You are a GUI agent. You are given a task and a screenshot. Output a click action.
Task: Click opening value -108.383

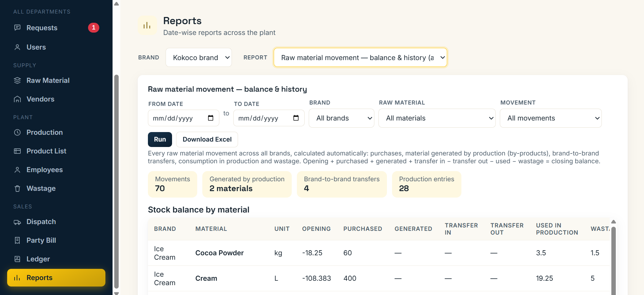[x=316, y=278]
